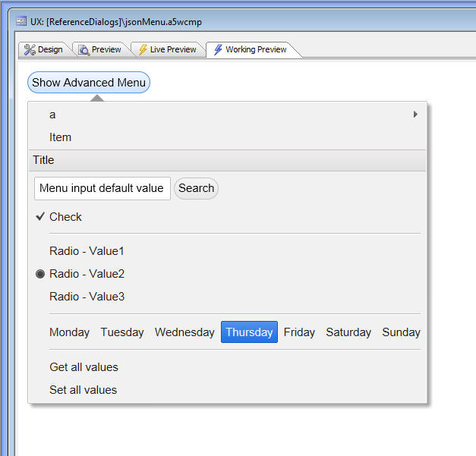476x456 pixels.
Task: Select Thursday in the day list
Action: coord(249,332)
